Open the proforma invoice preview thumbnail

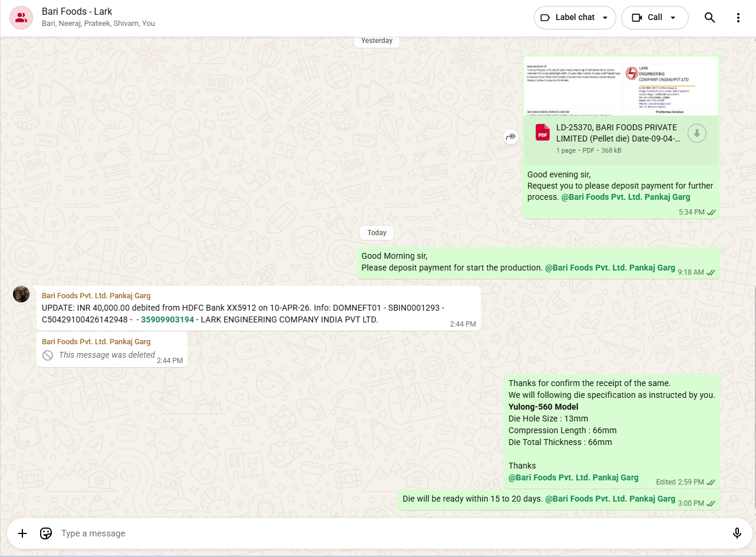[x=620, y=87]
